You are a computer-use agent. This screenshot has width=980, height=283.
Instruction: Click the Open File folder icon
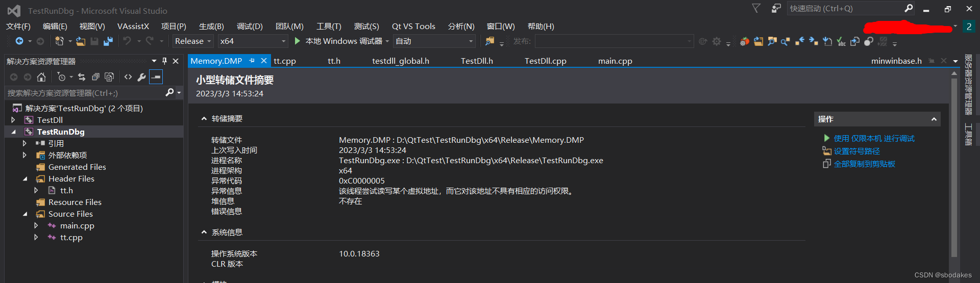click(81, 41)
